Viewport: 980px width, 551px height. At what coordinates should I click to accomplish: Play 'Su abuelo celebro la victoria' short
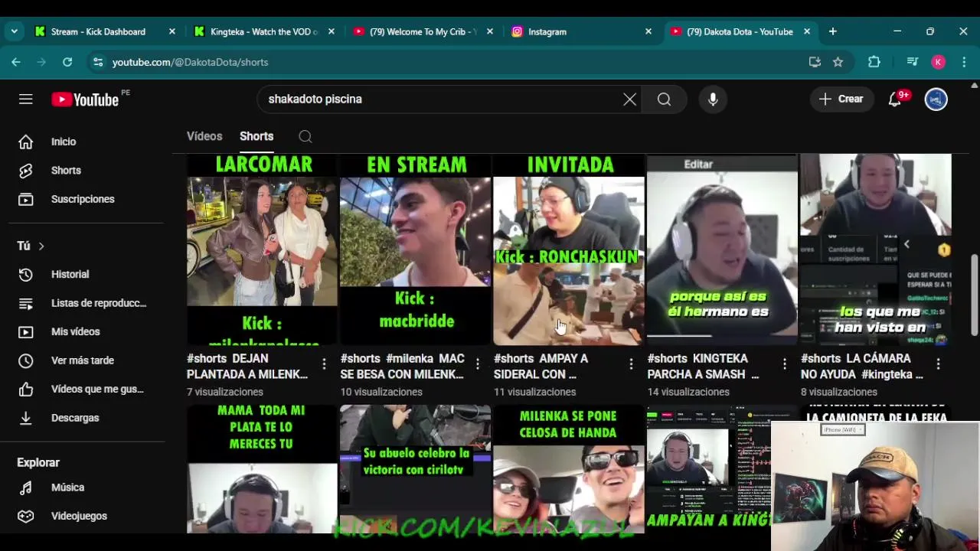tap(415, 468)
